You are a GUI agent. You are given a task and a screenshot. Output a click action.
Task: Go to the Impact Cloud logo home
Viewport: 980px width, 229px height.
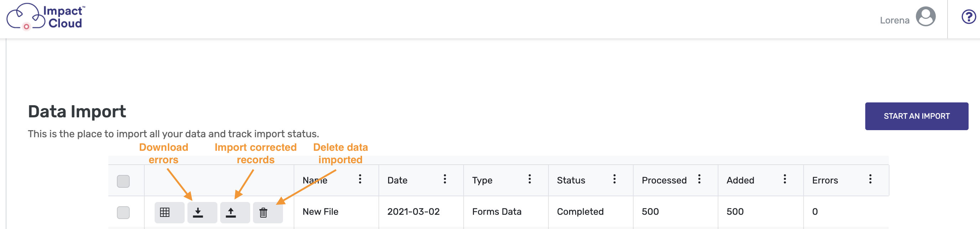click(x=46, y=16)
